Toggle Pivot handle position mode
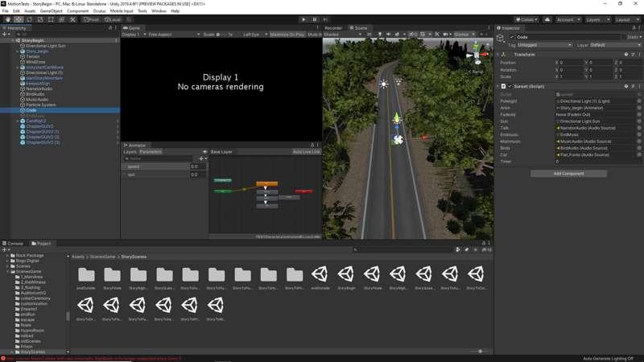 pos(91,19)
